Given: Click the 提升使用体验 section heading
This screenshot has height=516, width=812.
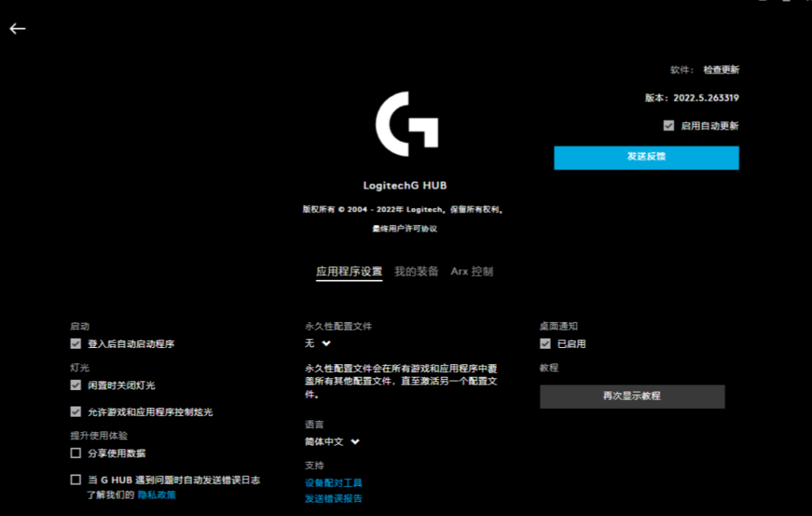Looking at the screenshot, I should pyautogui.click(x=99, y=435).
